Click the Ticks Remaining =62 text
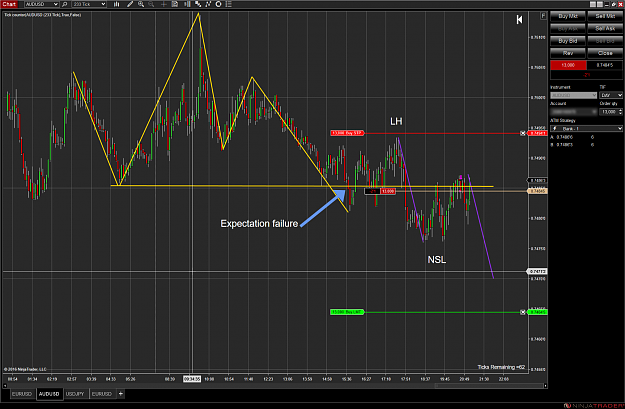Screen dimensions: 625x409 (501, 367)
